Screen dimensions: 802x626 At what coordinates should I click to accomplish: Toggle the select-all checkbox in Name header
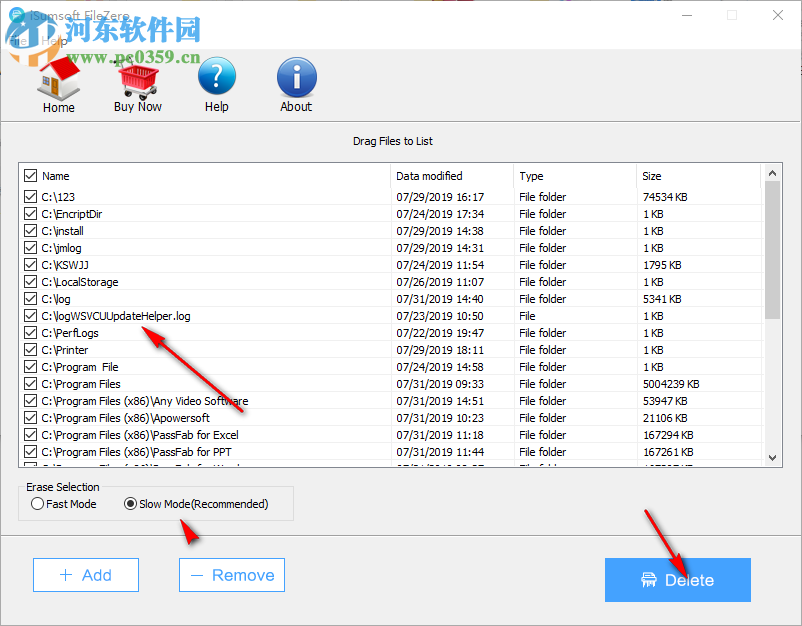(29, 175)
